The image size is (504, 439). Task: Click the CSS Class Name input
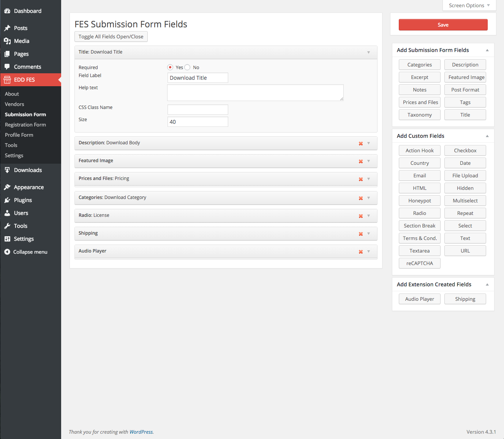click(x=197, y=109)
